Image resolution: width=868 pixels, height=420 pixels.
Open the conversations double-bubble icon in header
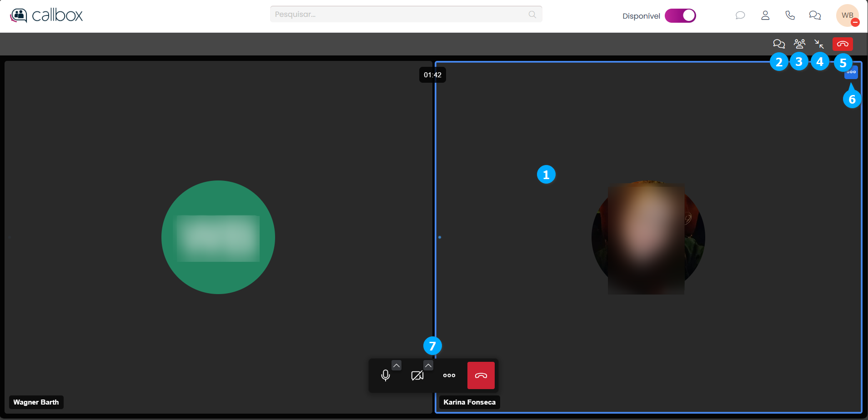[x=815, y=15]
